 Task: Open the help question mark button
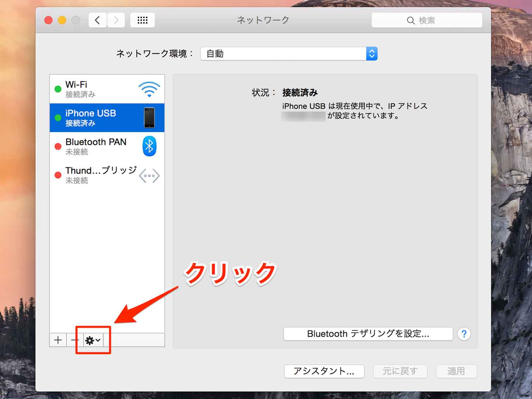coord(464,334)
